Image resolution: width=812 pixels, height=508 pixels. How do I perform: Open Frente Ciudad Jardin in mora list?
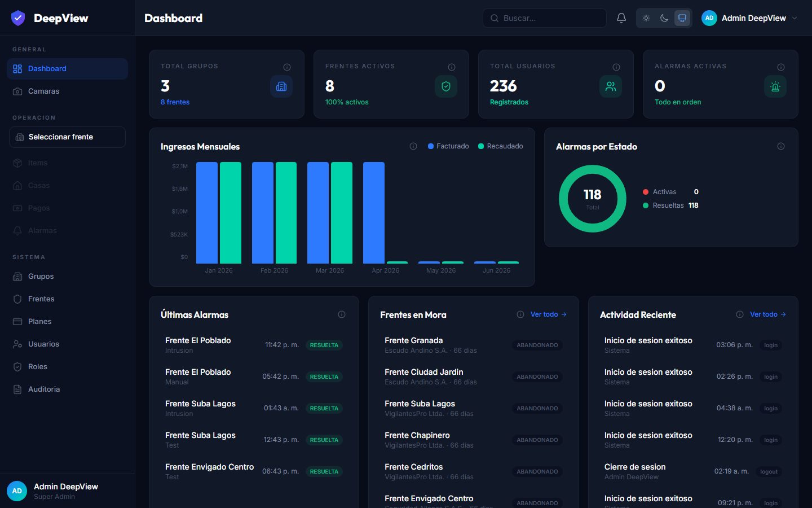(474, 376)
